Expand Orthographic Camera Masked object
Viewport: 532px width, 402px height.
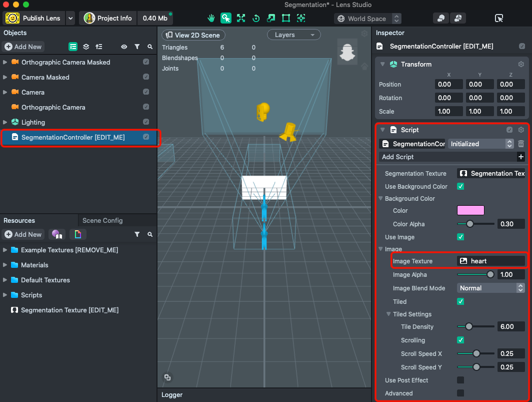click(5, 62)
